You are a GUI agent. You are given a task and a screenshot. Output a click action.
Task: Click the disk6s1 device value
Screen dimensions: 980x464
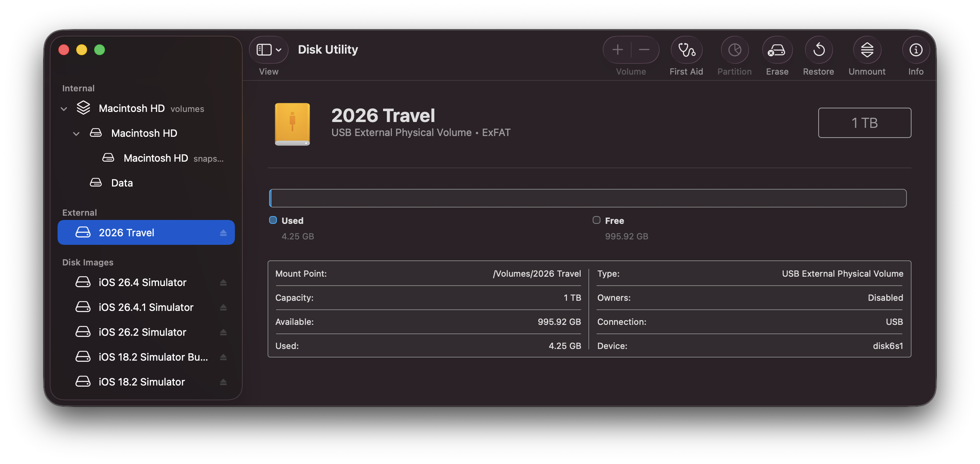(x=888, y=346)
